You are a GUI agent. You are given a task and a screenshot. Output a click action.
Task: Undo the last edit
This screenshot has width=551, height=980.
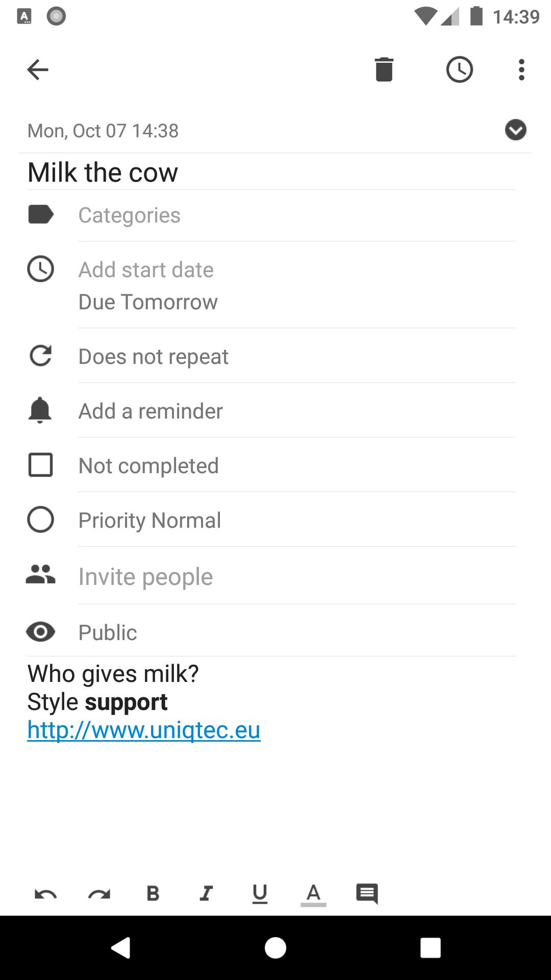(x=46, y=893)
